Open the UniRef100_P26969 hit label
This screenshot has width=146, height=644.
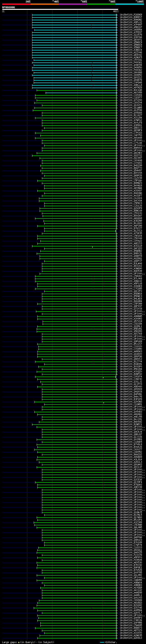coord(131,15)
